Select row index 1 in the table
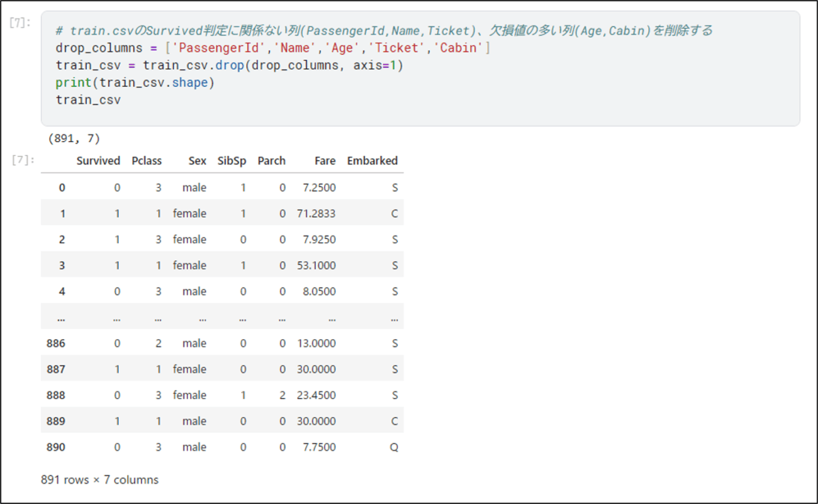This screenshot has width=818, height=504. point(62,213)
